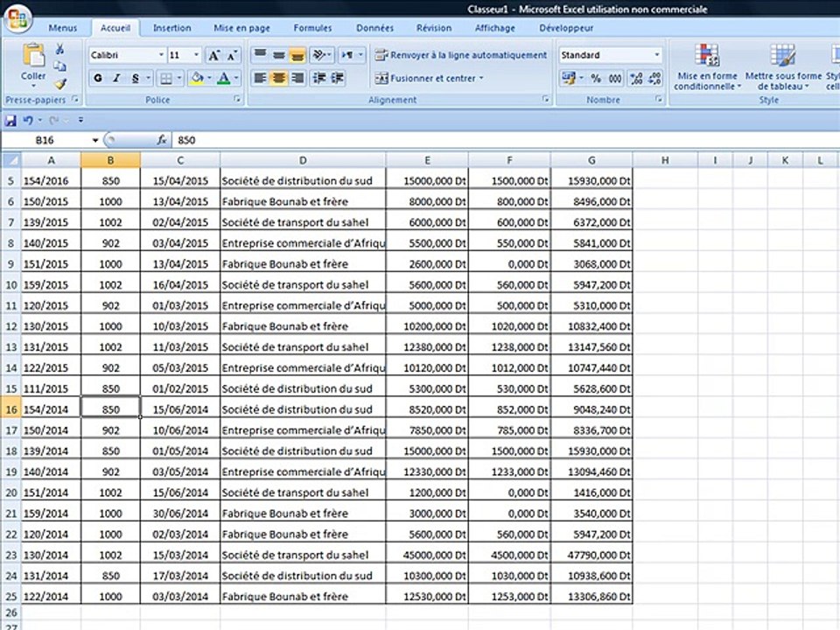Apply thousands separator 000 style
The height and width of the screenshot is (630, 840).
point(615,78)
